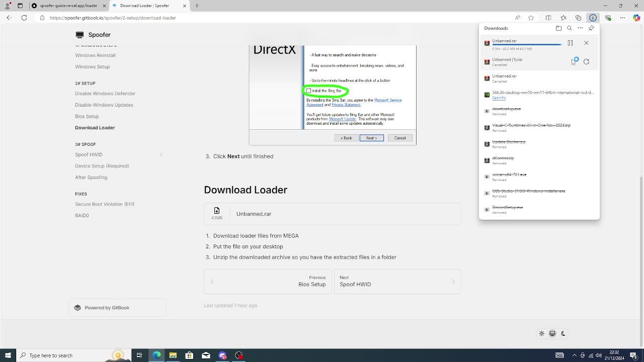Open the browser Downloads toolbar icon

click(x=592, y=18)
